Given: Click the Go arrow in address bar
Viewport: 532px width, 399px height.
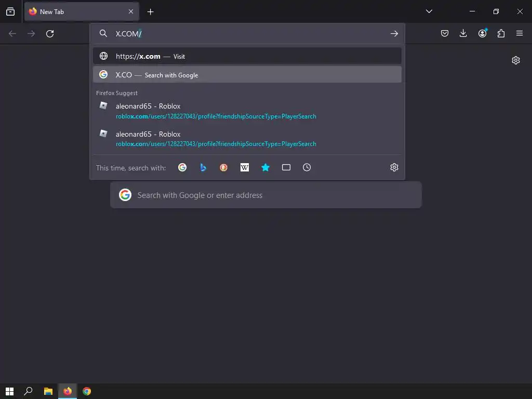Looking at the screenshot, I should click(x=394, y=34).
